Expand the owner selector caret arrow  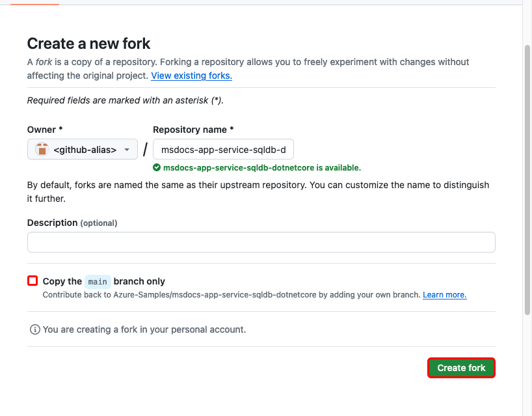[x=127, y=149]
